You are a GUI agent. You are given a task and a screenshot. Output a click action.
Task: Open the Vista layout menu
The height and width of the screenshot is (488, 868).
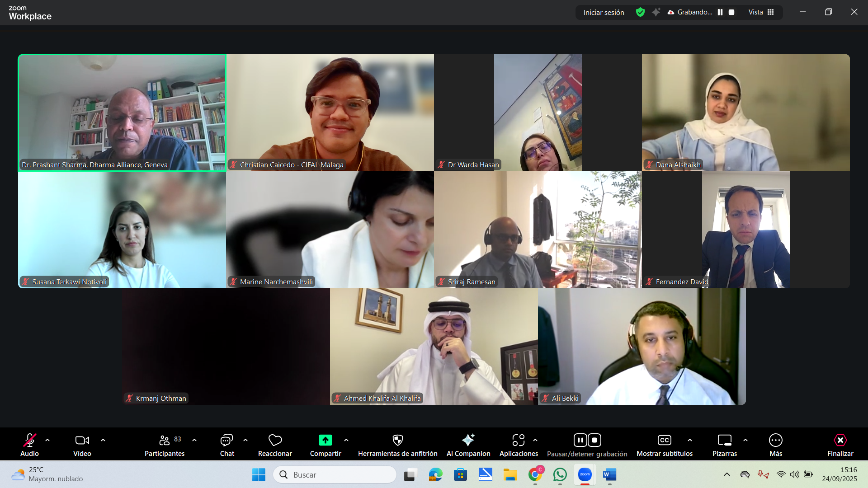(x=761, y=12)
